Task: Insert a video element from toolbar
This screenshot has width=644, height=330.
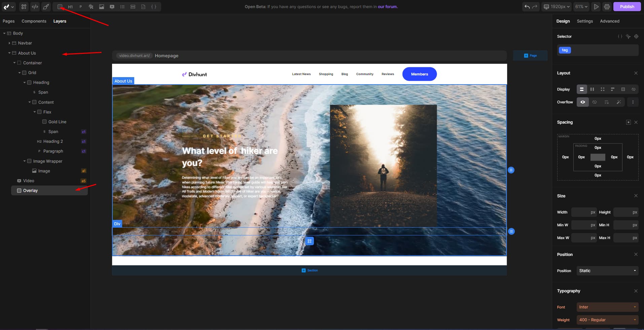Action: tap(112, 6)
